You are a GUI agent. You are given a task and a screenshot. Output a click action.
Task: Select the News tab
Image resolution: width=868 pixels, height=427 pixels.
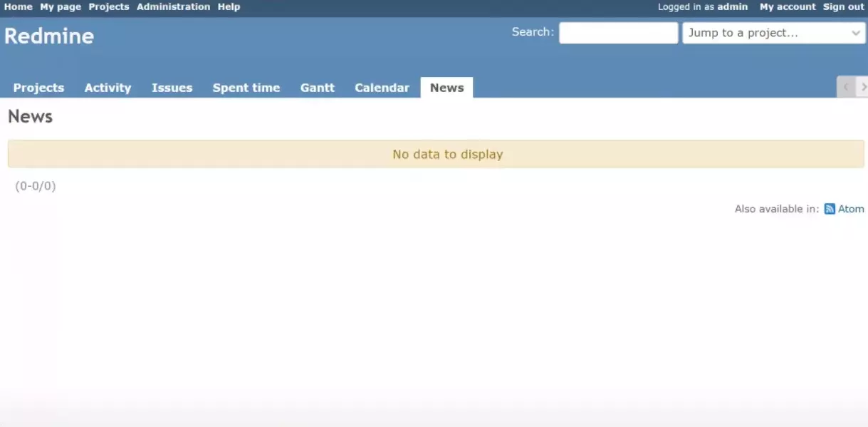click(x=446, y=87)
